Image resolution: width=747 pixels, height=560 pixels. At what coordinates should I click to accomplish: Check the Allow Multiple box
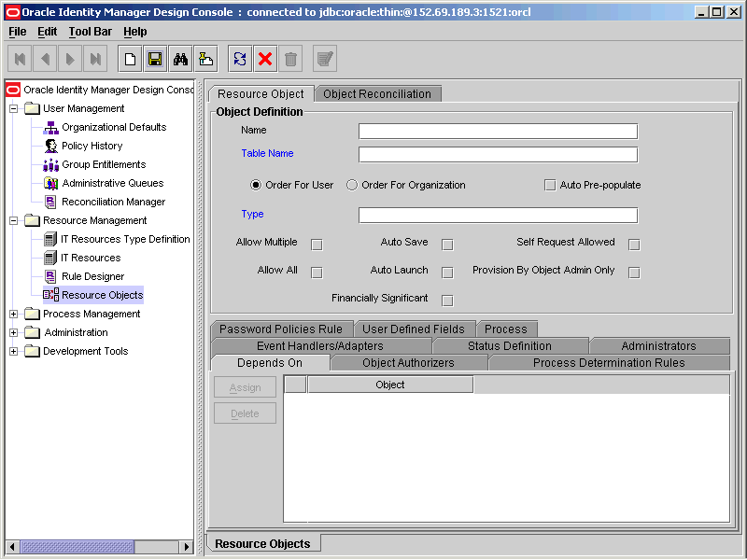click(317, 245)
